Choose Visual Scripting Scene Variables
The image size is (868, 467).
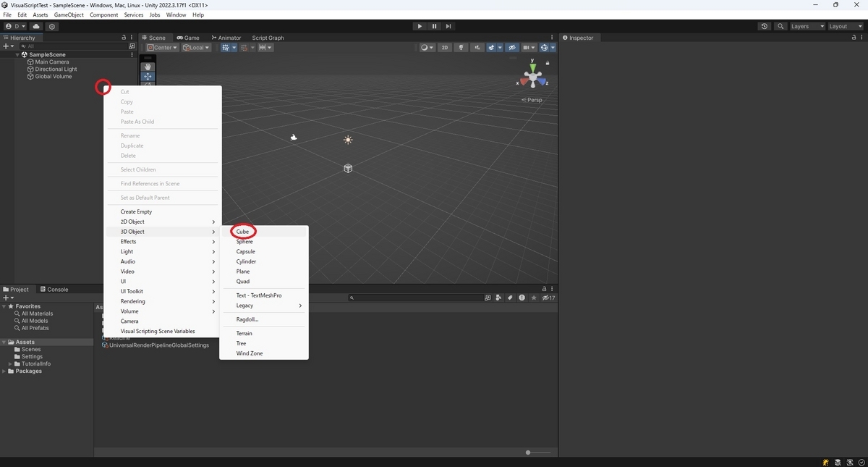(162, 332)
